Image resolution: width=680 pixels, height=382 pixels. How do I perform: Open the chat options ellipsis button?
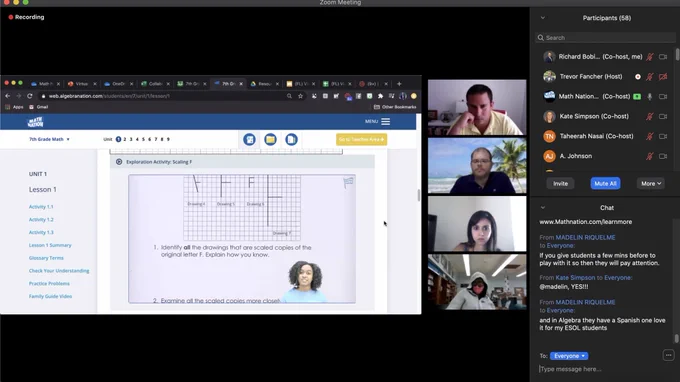pyautogui.click(x=668, y=356)
